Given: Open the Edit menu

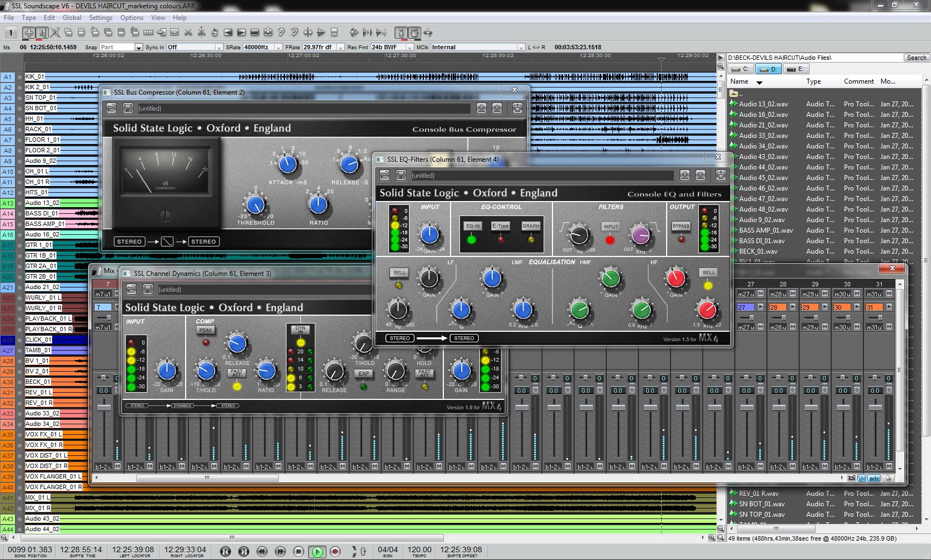Looking at the screenshot, I should tap(49, 18).
